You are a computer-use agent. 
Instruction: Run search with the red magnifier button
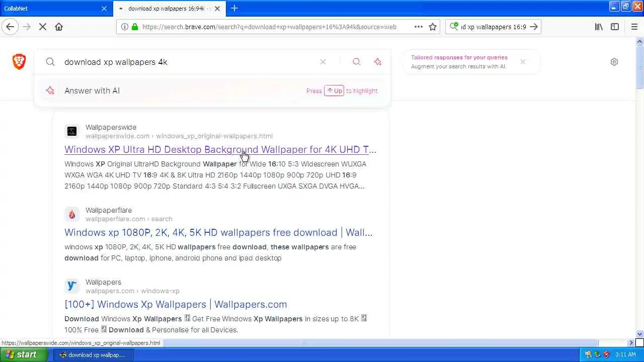[x=357, y=62]
